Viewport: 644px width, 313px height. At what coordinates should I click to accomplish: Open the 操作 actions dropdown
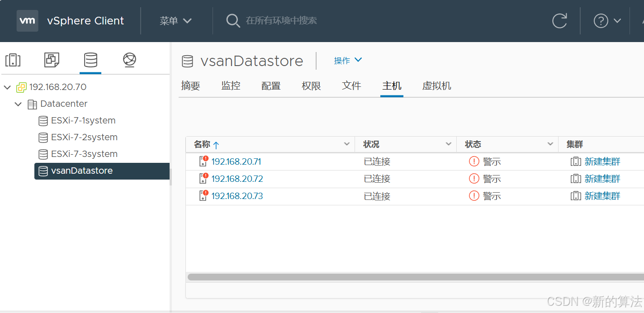(348, 60)
